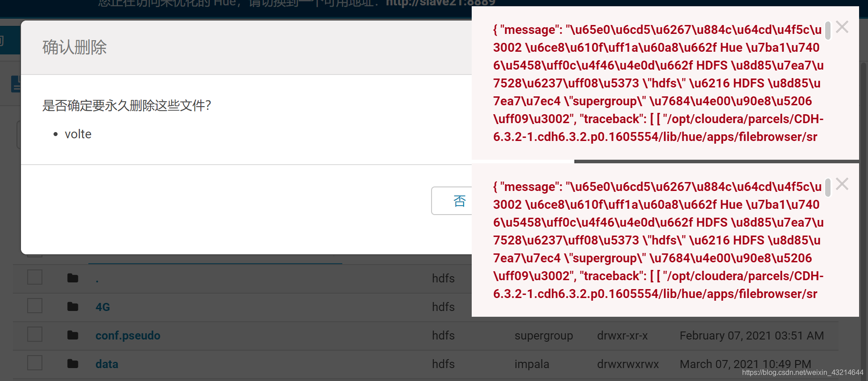Check the box for the '.' folder row
This screenshot has width=868, height=381.
click(35, 277)
